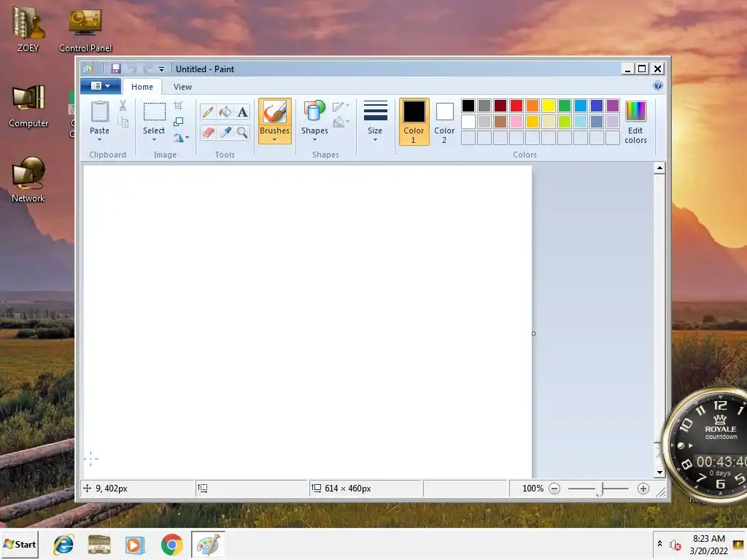Click the Brushes tool icon
747x560 pixels.
275,112
